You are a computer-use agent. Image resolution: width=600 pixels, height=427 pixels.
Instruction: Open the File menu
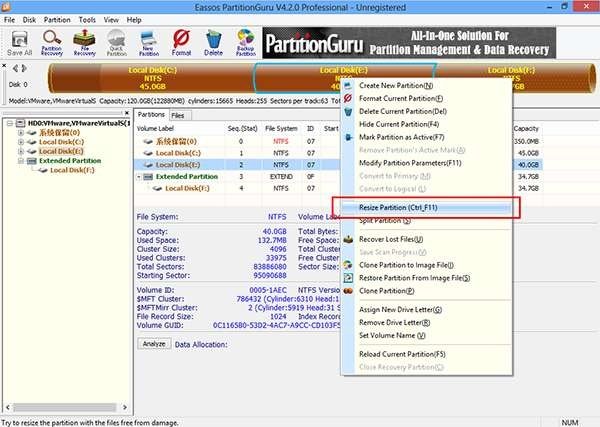pyautogui.click(x=9, y=20)
